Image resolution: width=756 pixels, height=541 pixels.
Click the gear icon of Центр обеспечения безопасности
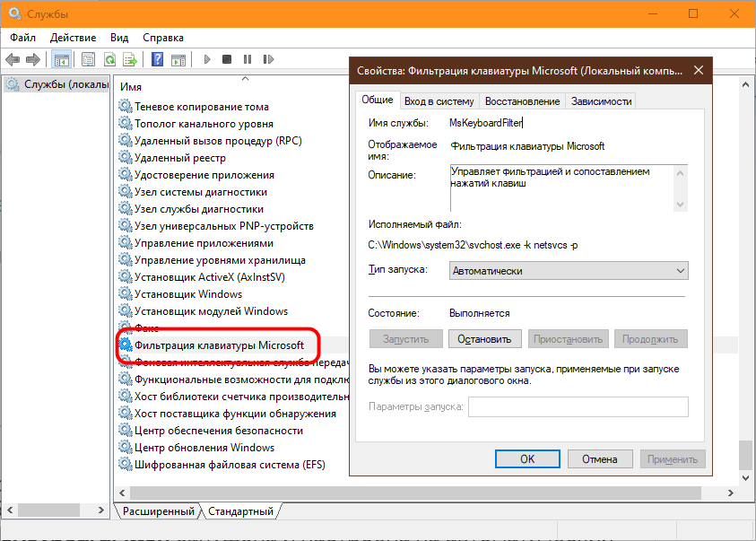pos(126,430)
